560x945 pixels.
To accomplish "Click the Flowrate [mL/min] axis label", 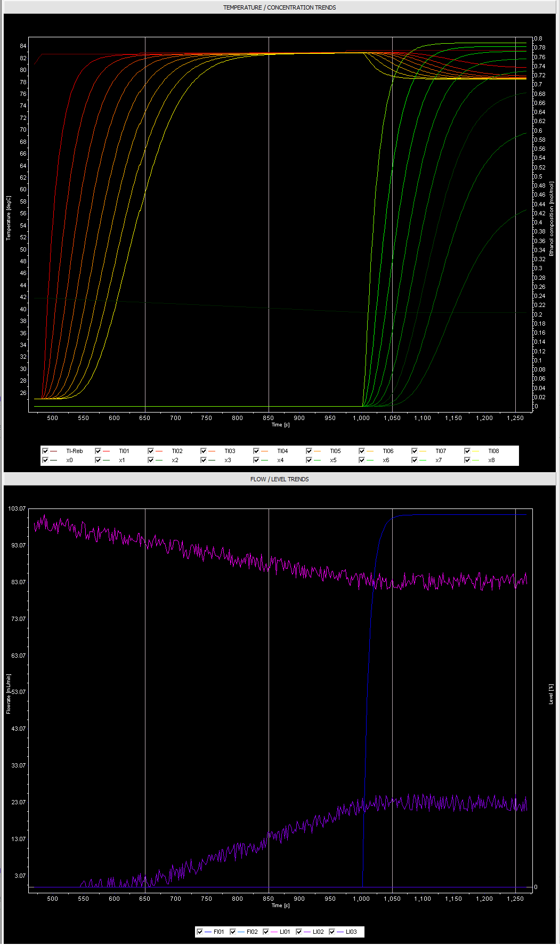I will 9,693.
